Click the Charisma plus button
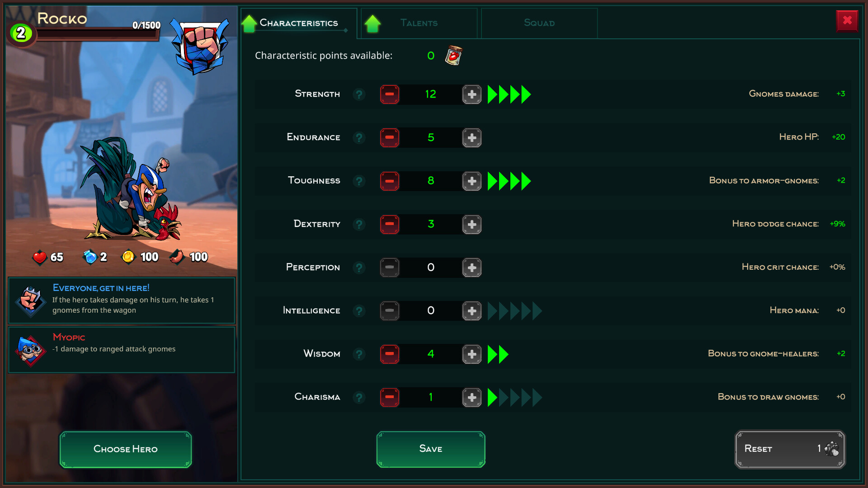The image size is (868, 488). [471, 397]
